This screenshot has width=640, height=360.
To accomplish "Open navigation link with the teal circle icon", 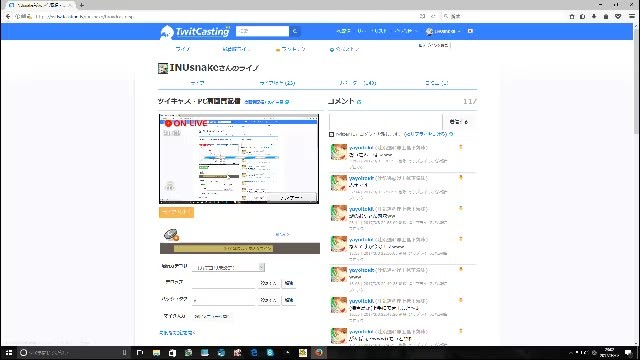I will click(x=344, y=49).
